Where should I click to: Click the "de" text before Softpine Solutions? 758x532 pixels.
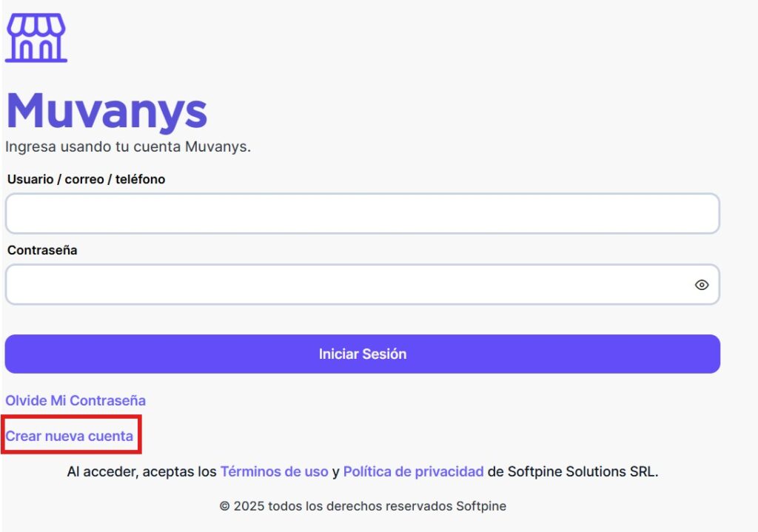pos(495,471)
